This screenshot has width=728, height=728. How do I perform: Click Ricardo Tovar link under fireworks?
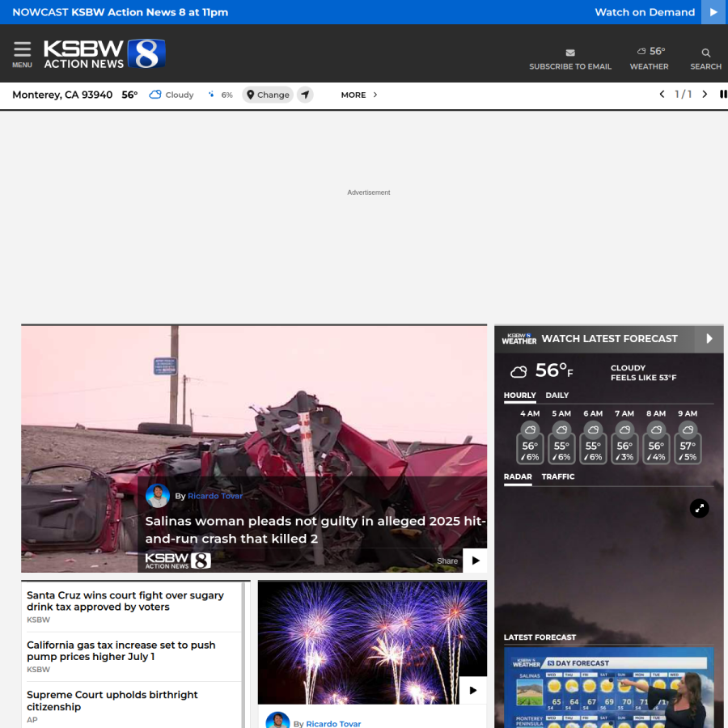coord(333,723)
